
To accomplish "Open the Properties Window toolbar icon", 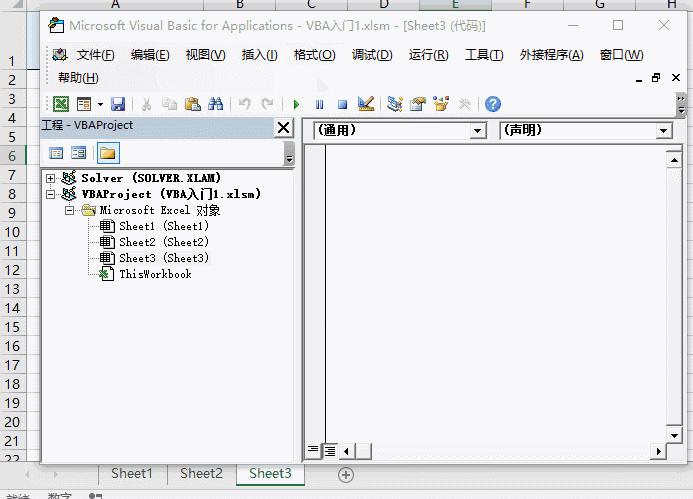I will [418, 104].
